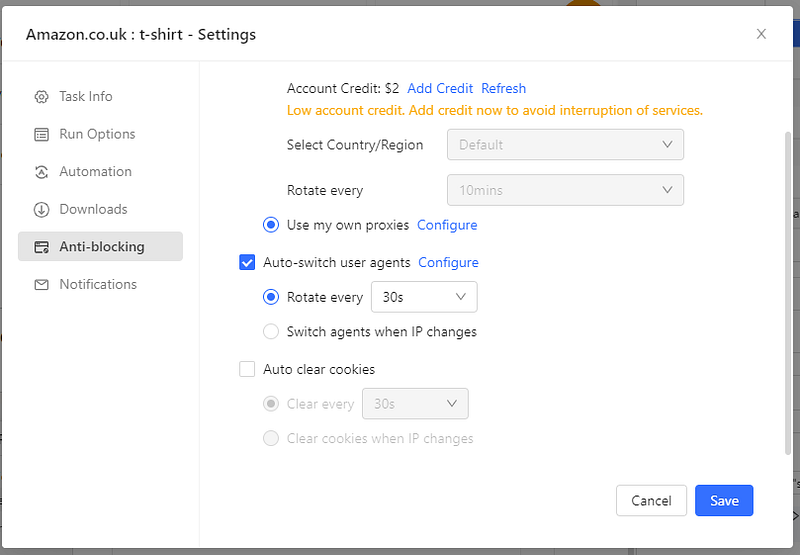Click the Run Options list icon

41,134
